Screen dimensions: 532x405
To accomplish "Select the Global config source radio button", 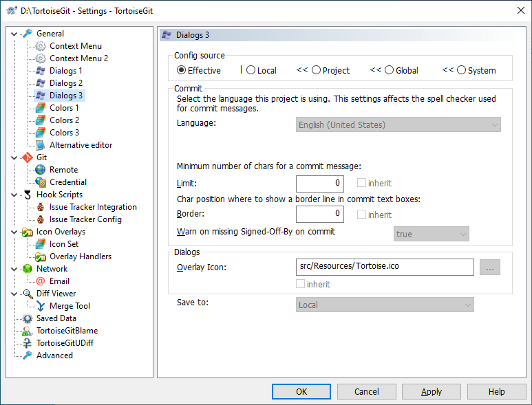I will 390,70.
